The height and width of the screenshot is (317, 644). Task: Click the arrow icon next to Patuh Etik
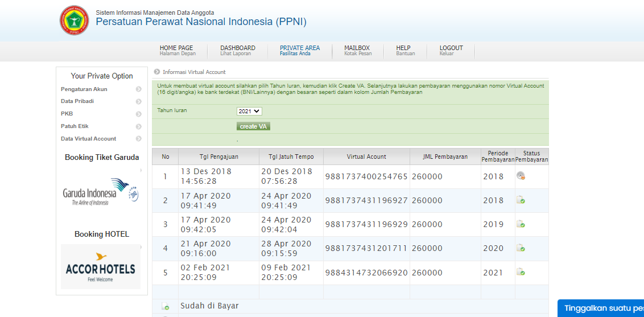tap(139, 126)
